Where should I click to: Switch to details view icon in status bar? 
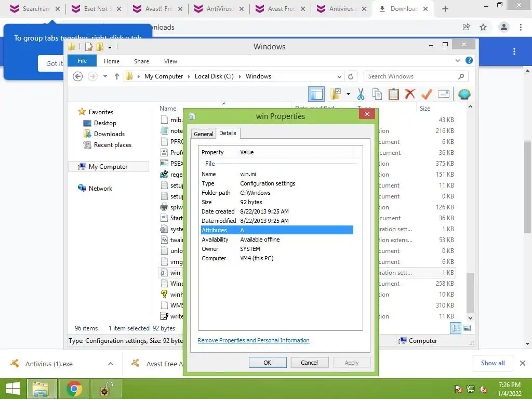click(x=455, y=328)
